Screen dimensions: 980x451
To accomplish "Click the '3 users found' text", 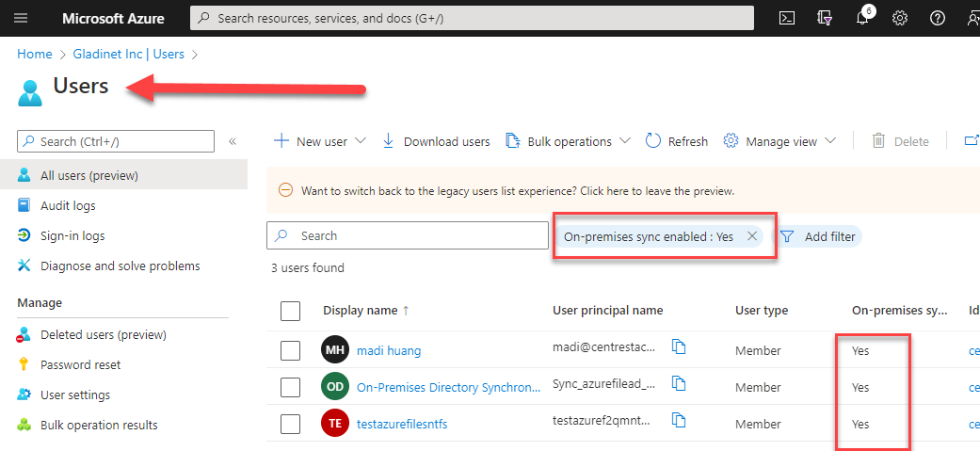I will [308, 267].
